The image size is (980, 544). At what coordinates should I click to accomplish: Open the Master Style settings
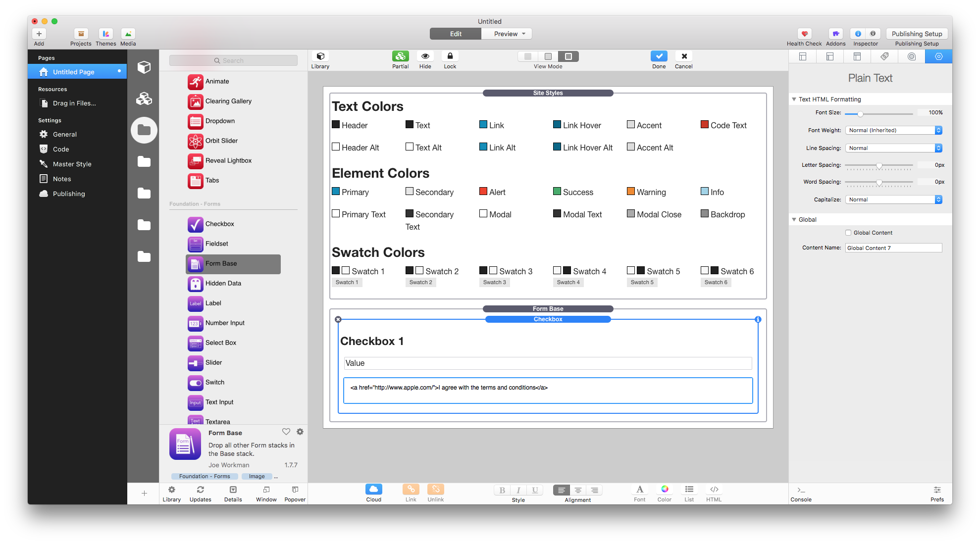pyautogui.click(x=72, y=164)
